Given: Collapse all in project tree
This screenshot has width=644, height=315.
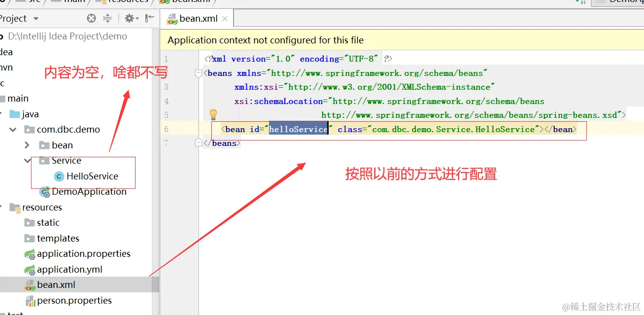Looking at the screenshot, I should pos(107,18).
